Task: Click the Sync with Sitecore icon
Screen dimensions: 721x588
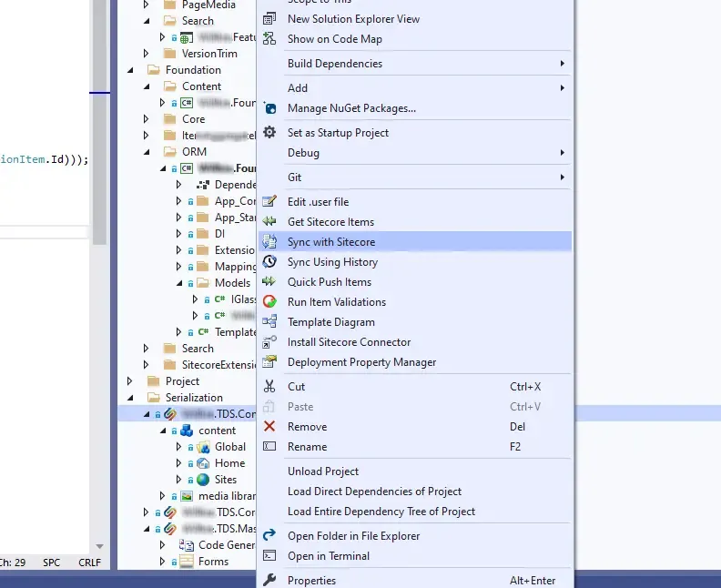Action: tap(269, 242)
